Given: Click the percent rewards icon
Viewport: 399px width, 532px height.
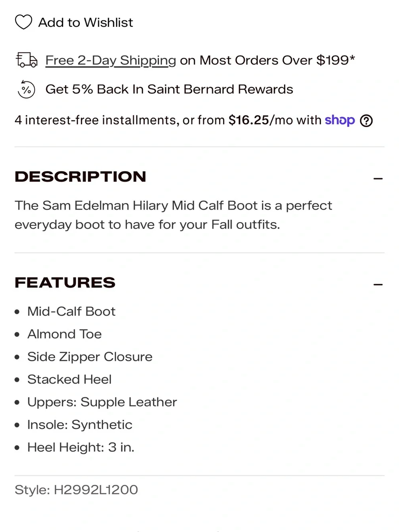Looking at the screenshot, I should tap(26, 89).
